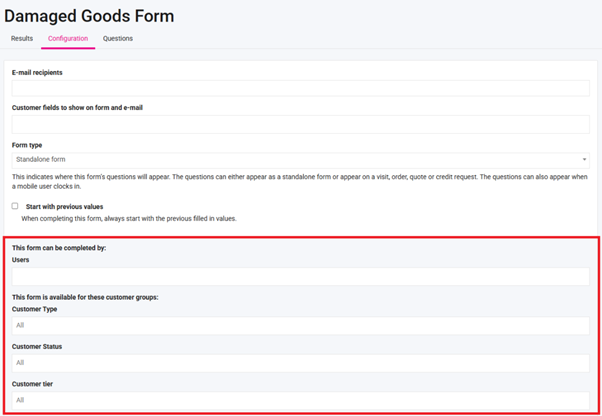Image resolution: width=602 pixels, height=416 pixels.
Task: Switch to the Questions tab
Action: pyautogui.click(x=118, y=39)
